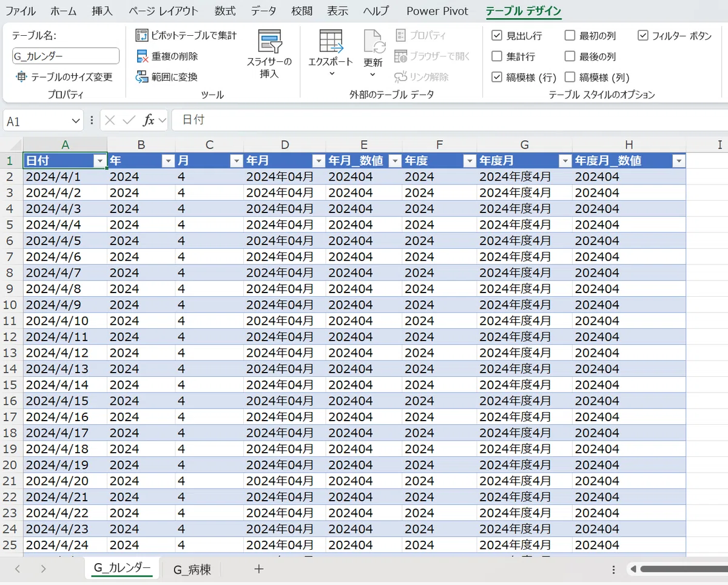Switch to the 挿入 ribbon tab

tap(102, 11)
